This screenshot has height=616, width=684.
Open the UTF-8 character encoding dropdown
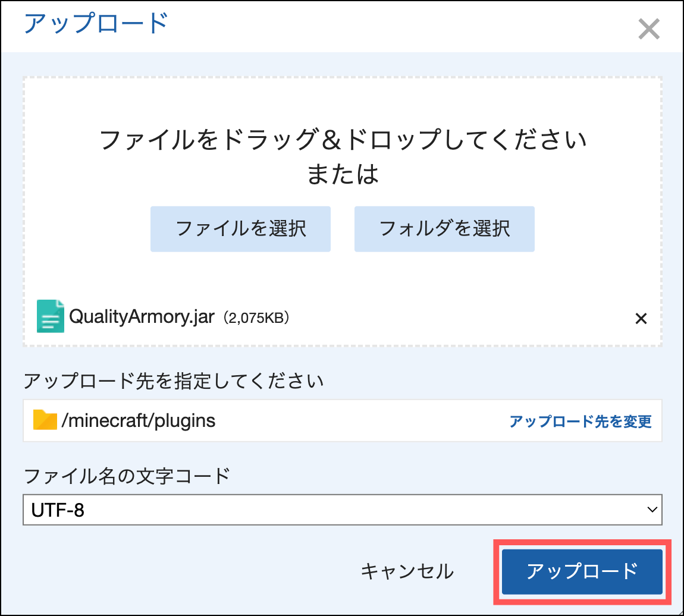click(343, 510)
